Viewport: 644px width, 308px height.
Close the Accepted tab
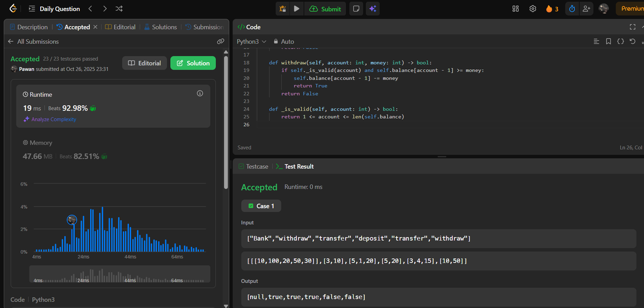(x=96, y=27)
